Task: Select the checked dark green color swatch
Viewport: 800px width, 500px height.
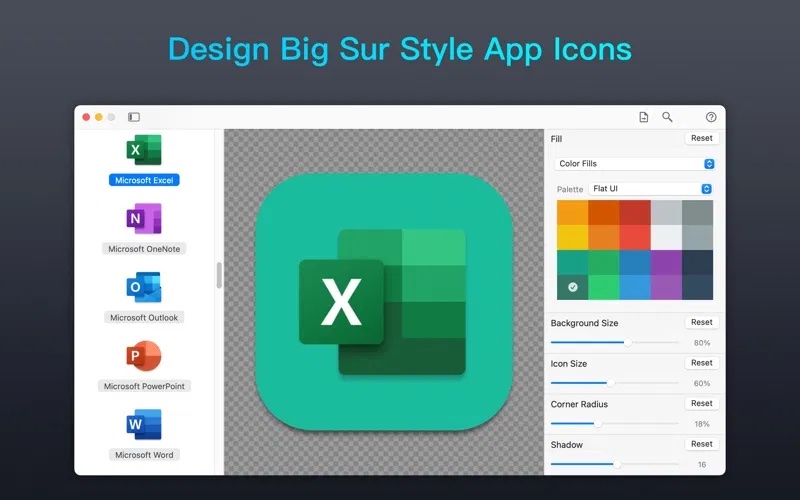Action: click(x=572, y=287)
